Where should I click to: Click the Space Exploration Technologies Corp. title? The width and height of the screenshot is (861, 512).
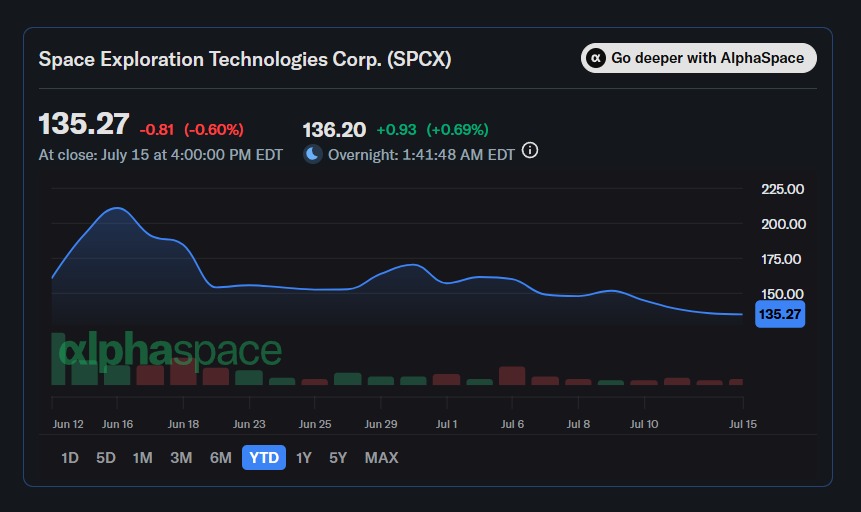point(245,59)
